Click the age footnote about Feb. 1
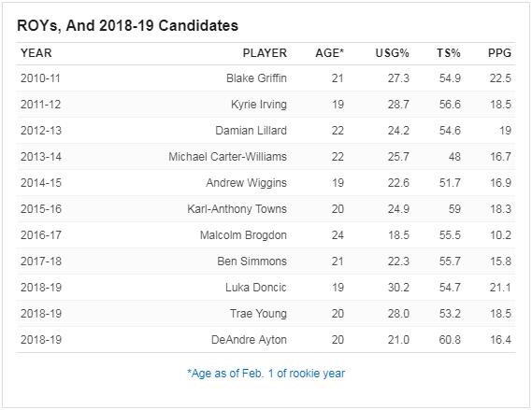Viewport: 532px width, 410px height. (x=266, y=374)
